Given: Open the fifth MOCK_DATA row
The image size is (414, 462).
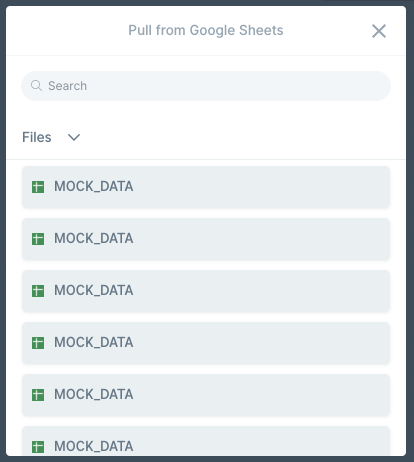Looking at the screenshot, I should (x=206, y=395).
